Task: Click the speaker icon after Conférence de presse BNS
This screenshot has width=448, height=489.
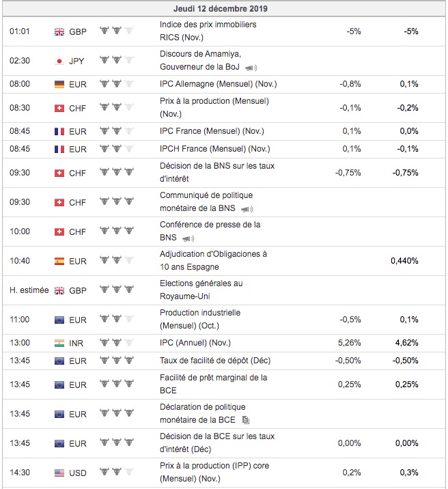Action: click(x=186, y=238)
